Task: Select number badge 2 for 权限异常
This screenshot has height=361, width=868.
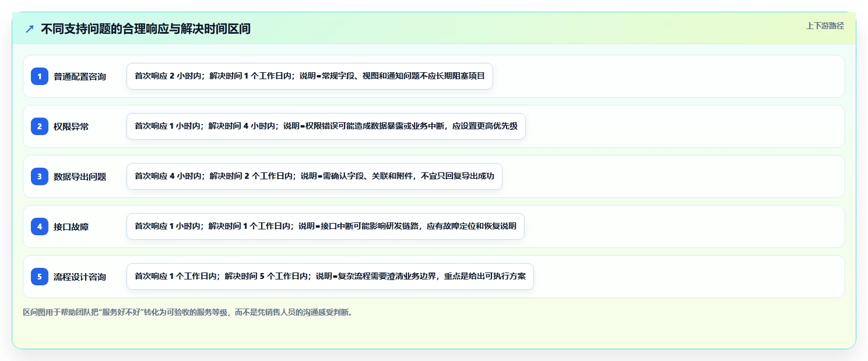Action: [x=40, y=126]
